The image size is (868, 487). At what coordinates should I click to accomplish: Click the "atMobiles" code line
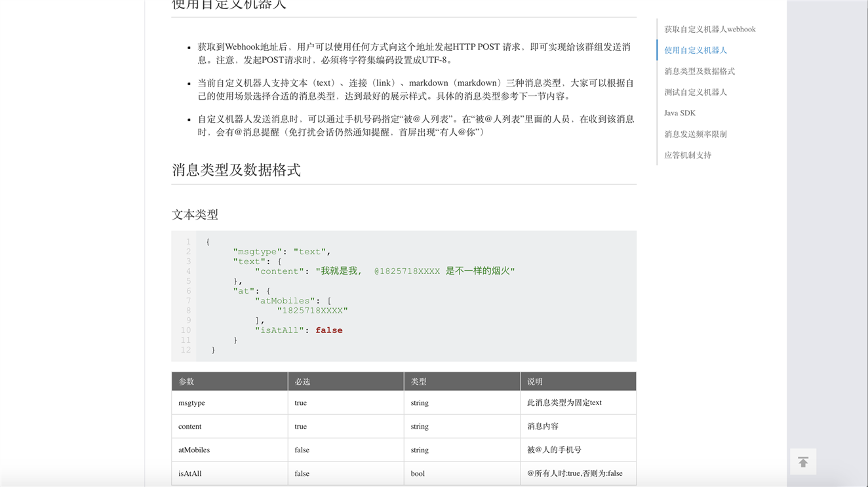(x=293, y=301)
